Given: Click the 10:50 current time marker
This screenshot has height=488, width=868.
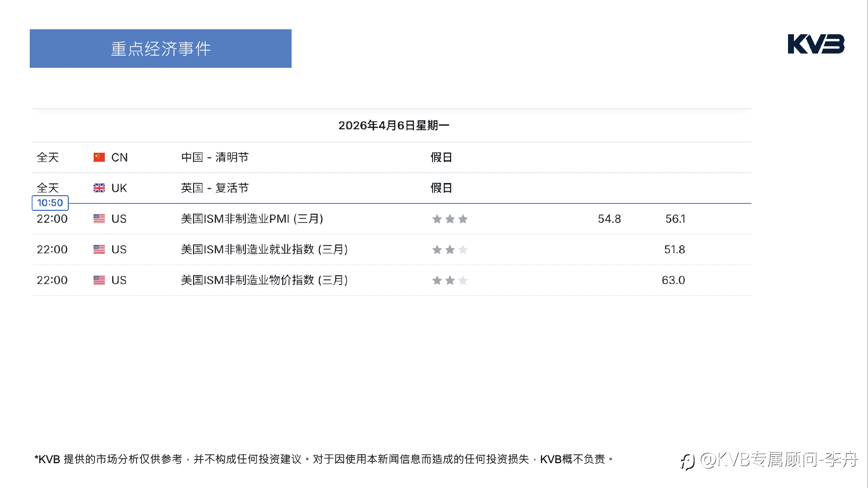Looking at the screenshot, I should point(50,203).
